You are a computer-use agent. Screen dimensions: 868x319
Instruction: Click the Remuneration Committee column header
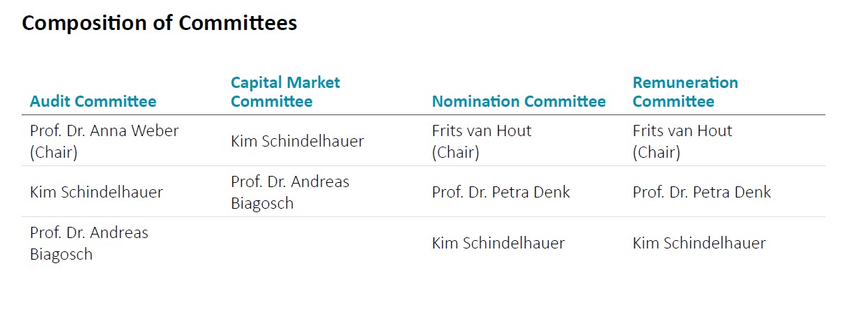[685, 92]
